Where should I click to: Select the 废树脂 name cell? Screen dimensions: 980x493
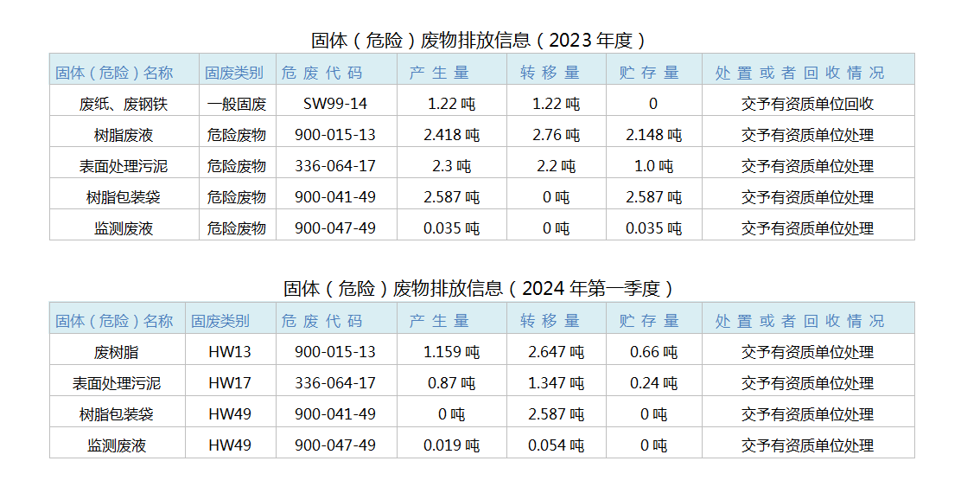(x=117, y=352)
